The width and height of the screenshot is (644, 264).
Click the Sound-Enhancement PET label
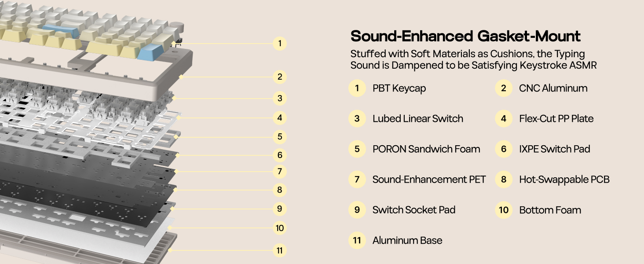(x=429, y=180)
